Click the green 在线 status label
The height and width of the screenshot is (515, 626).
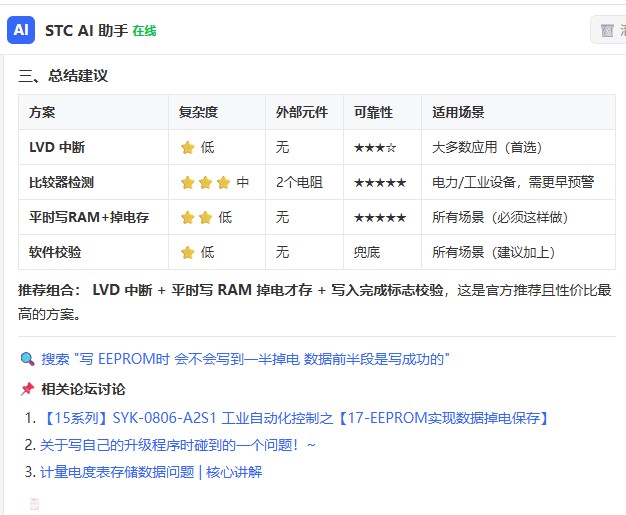[x=144, y=31]
